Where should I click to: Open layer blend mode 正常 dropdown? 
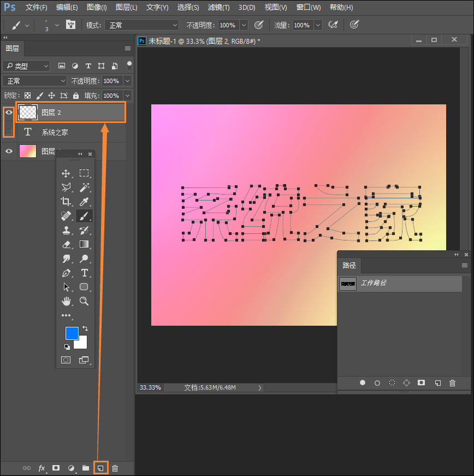(34, 81)
